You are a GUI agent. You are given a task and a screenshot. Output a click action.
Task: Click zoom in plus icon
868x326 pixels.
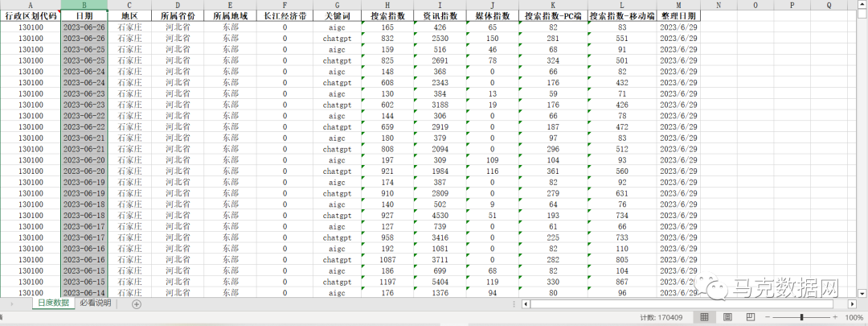tap(835, 316)
